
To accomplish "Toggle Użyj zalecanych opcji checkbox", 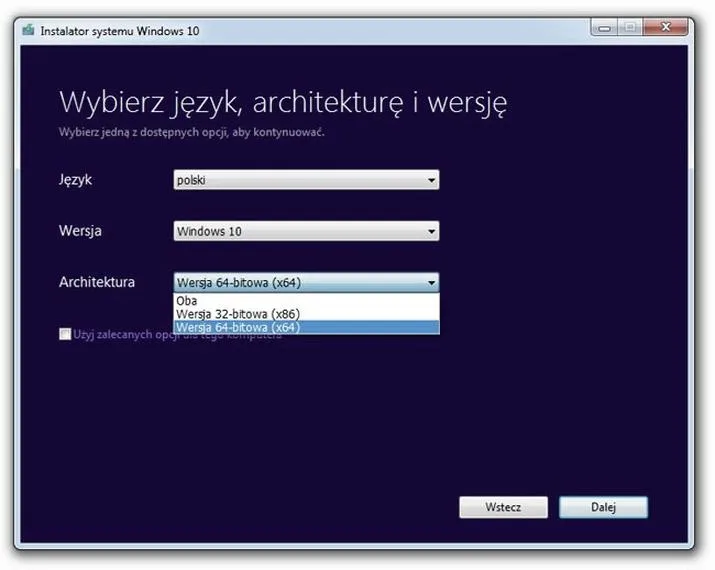I will (x=65, y=334).
